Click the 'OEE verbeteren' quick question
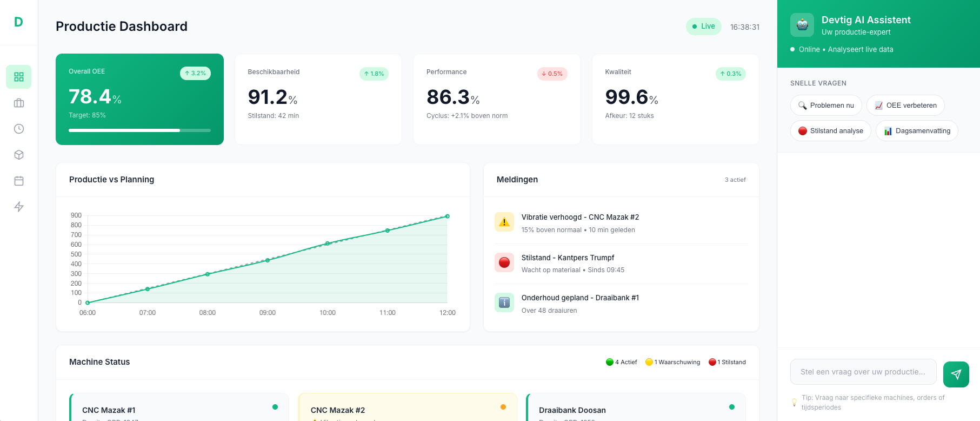 coord(905,106)
